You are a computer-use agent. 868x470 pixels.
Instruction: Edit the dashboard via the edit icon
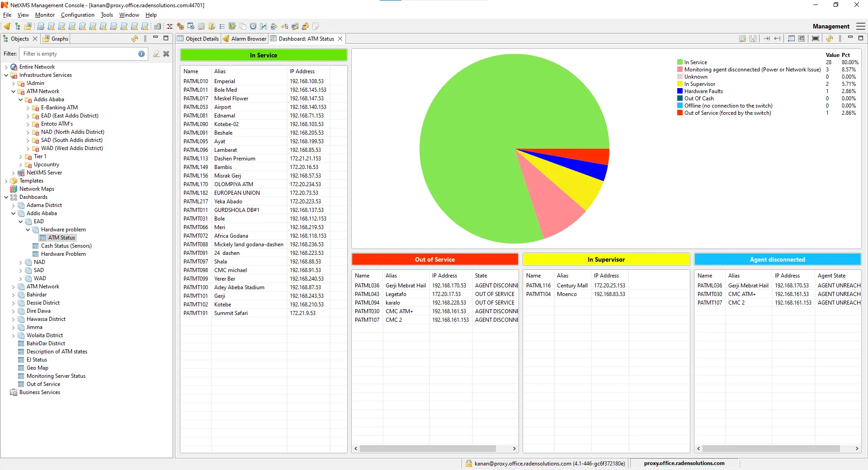pos(742,38)
